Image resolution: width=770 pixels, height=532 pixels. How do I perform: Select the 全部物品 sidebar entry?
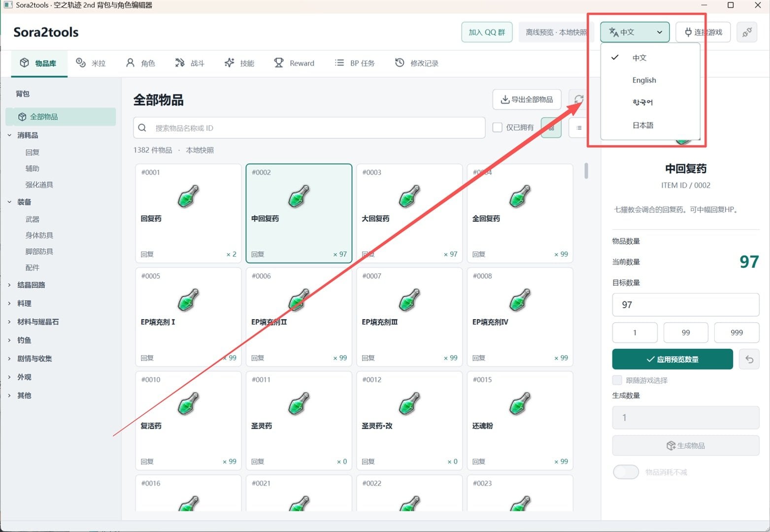[x=61, y=117]
